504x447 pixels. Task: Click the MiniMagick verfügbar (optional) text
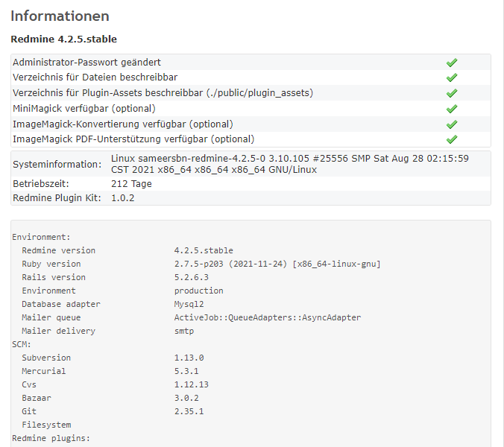(x=84, y=109)
